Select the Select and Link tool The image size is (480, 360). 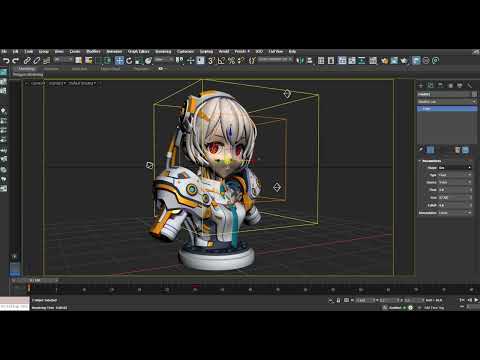(x=27, y=60)
